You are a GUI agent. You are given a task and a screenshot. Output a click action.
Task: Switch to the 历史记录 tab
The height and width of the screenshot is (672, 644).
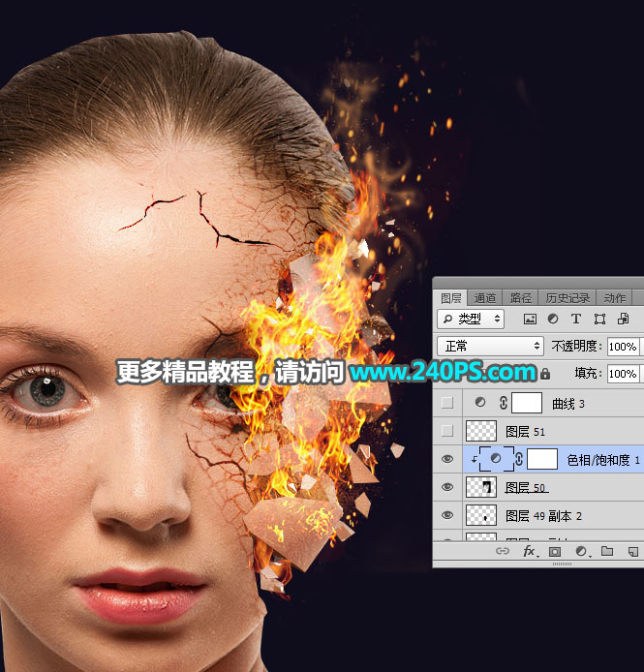567,298
